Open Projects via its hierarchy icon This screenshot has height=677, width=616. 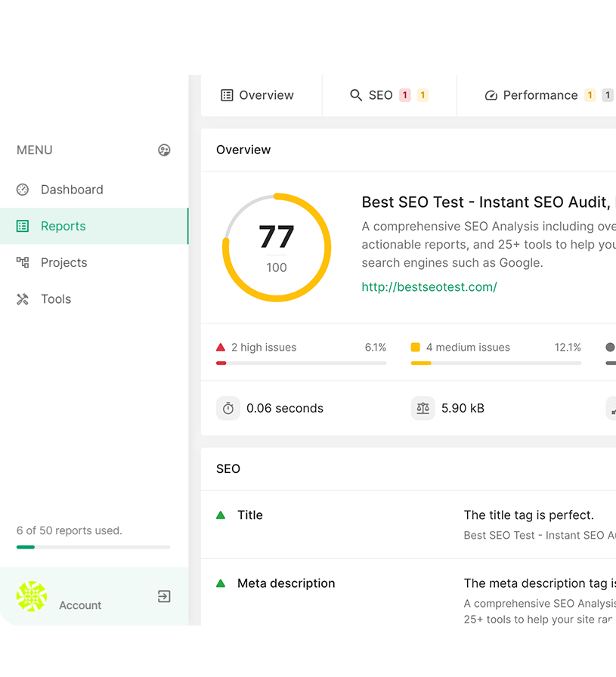click(23, 262)
